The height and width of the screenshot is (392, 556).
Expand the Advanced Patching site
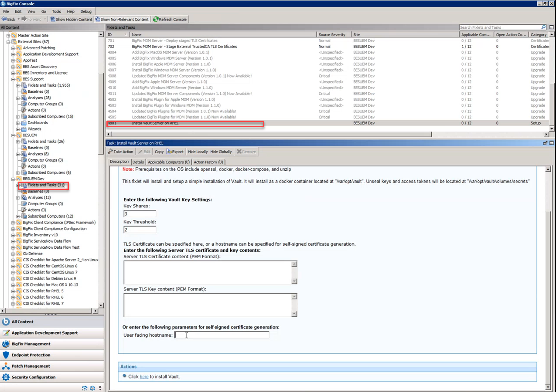click(x=13, y=48)
